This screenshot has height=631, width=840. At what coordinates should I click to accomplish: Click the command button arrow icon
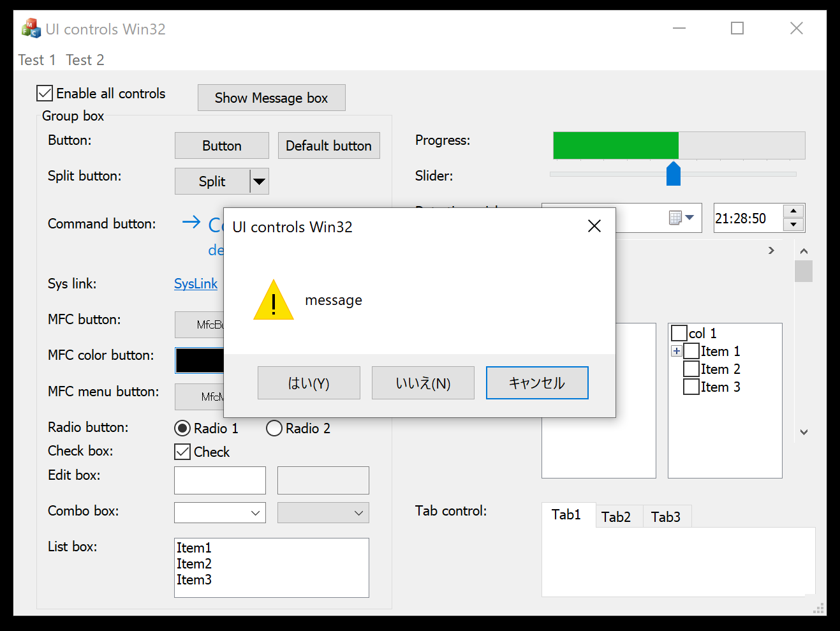(191, 222)
